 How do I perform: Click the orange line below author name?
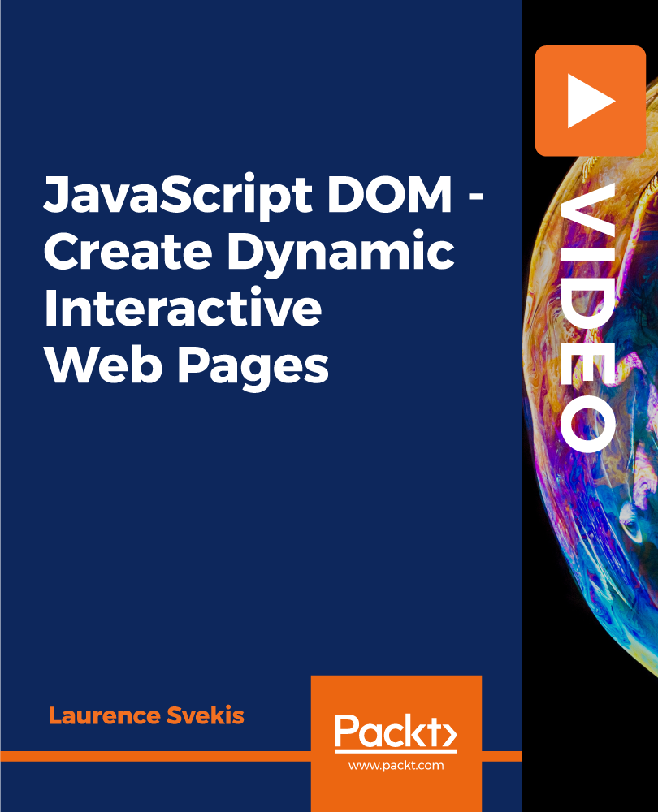click(x=154, y=756)
